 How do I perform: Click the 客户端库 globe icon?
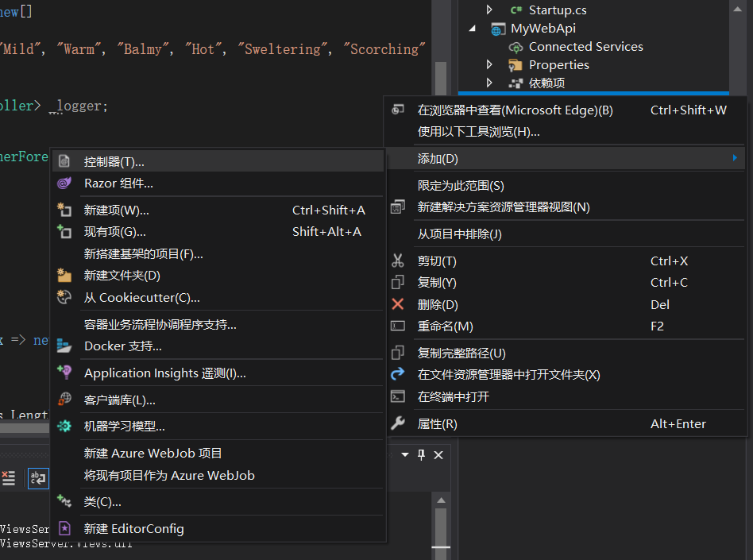(x=64, y=399)
